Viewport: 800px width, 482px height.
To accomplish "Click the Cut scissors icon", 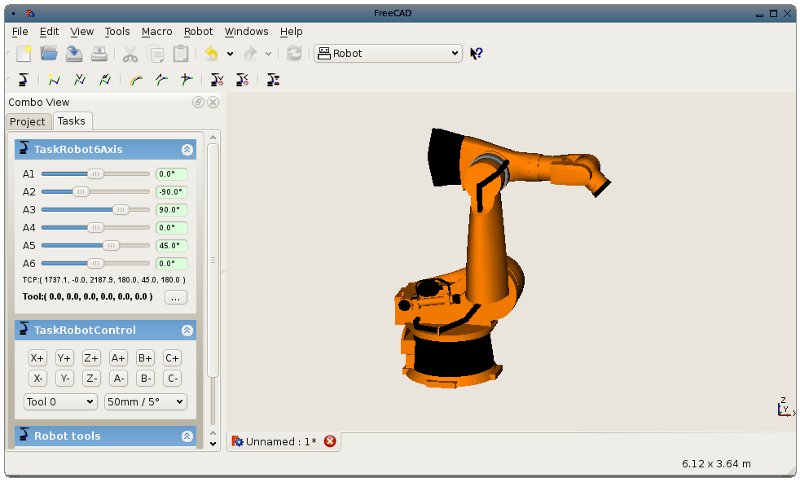I will tap(130, 54).
